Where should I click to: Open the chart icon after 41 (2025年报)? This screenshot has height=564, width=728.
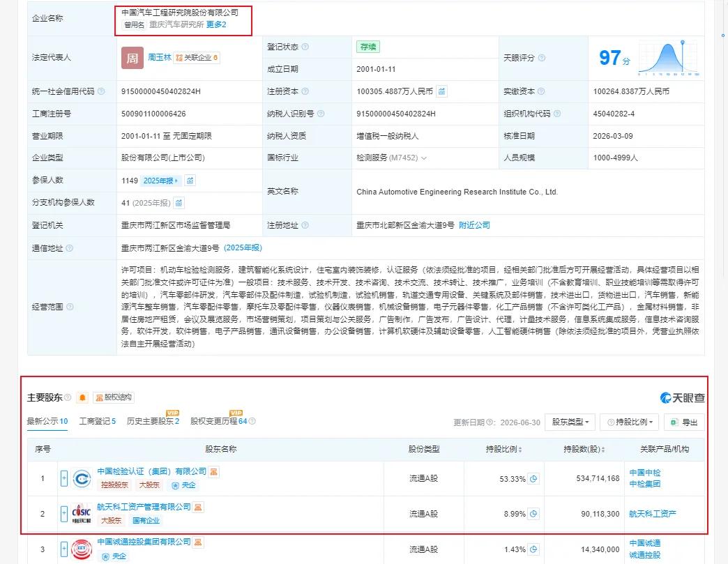(x=179, y=203)
